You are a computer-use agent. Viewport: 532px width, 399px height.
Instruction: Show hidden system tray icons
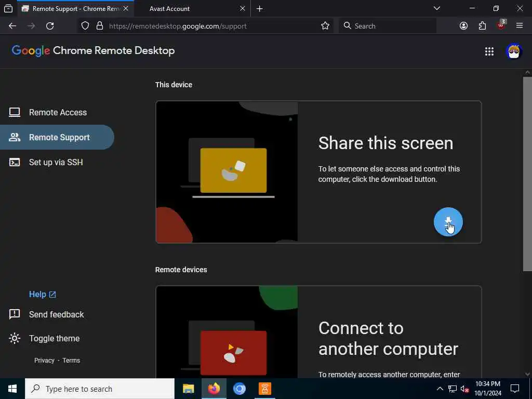coord(440,389)
